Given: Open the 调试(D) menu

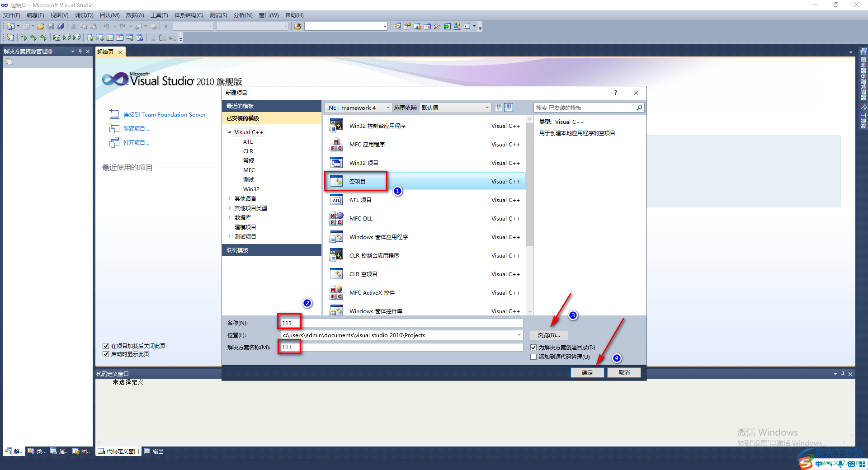Looking at the screenshot, I should (x=84, y=15).
